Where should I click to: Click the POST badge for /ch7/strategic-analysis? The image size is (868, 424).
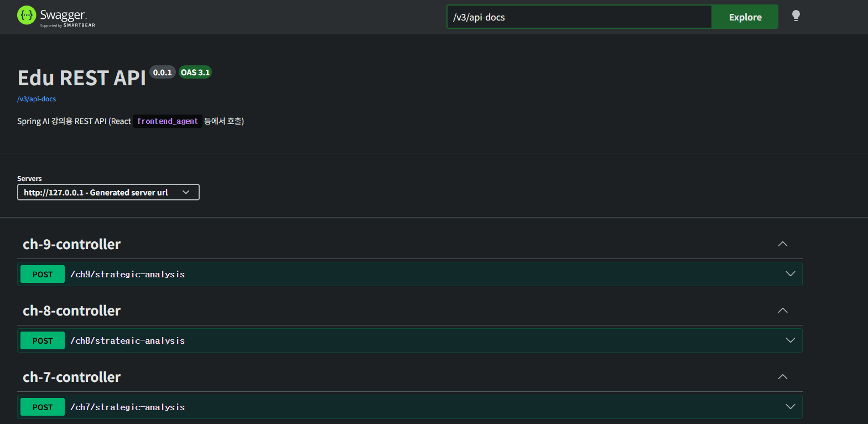click(43, 407)
